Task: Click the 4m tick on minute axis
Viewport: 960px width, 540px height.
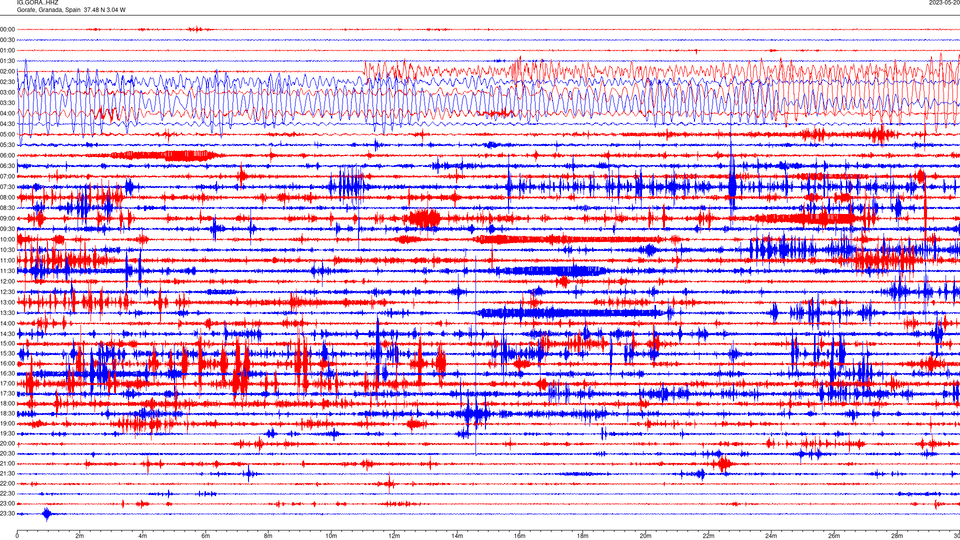Action: [x=143, y=536]
